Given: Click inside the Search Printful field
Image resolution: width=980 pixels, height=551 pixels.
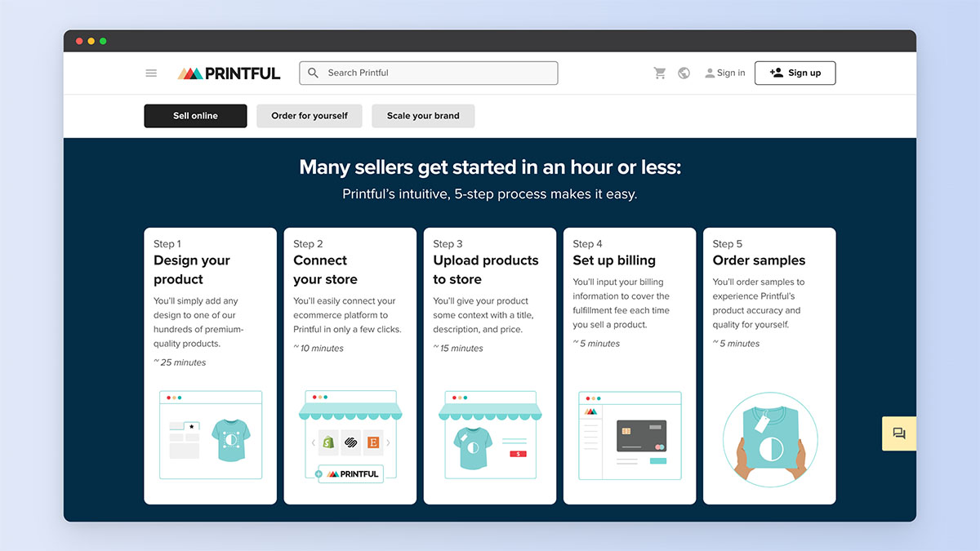Looking at the screenshot, I should pyautogui.click(x=425, y=73).
